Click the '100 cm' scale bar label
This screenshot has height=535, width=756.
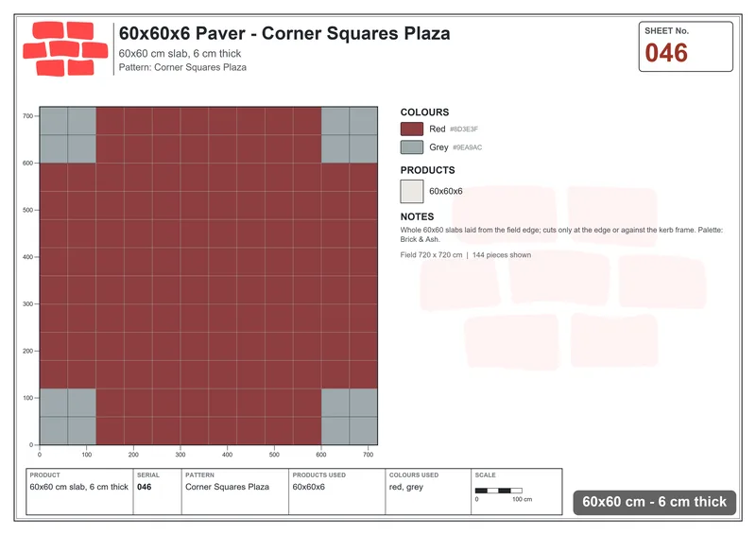point(523,499)
